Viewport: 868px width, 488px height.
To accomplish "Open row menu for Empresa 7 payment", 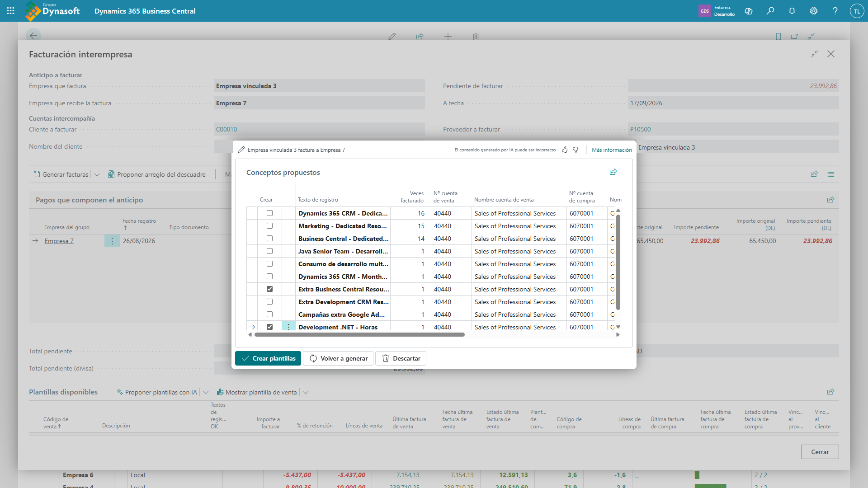I will tap(112, 241).
